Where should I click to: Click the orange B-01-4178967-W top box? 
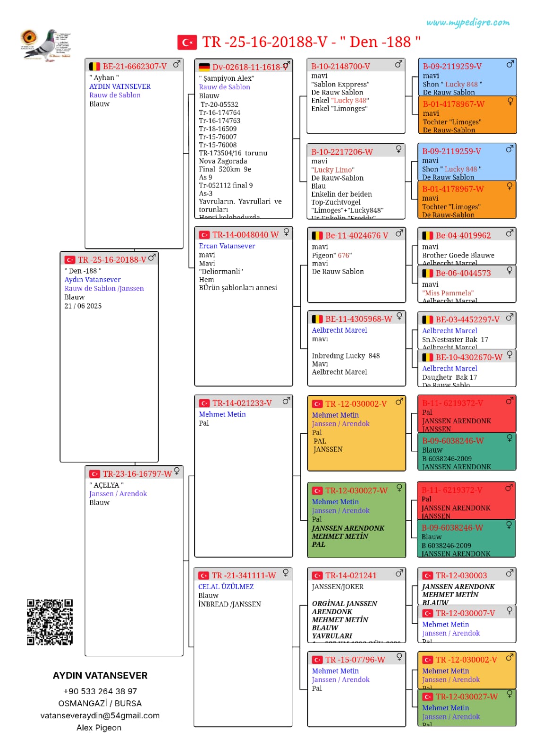tap(467, 115)
